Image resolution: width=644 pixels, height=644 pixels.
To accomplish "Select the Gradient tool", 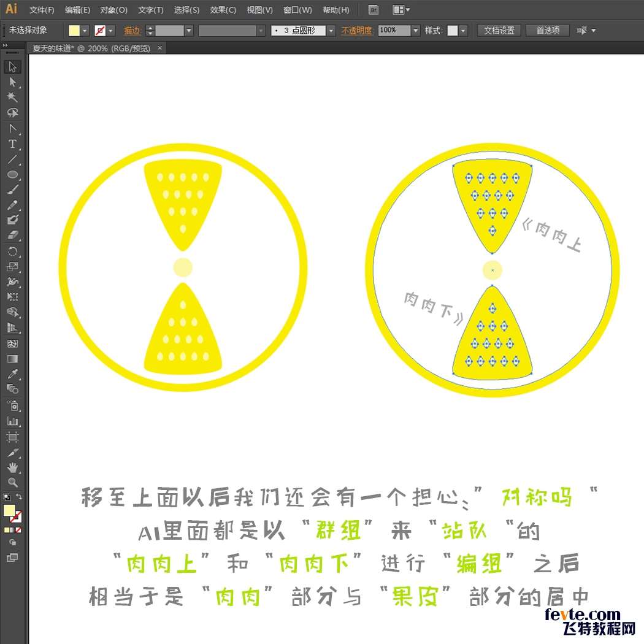I will tap(12, 359).
